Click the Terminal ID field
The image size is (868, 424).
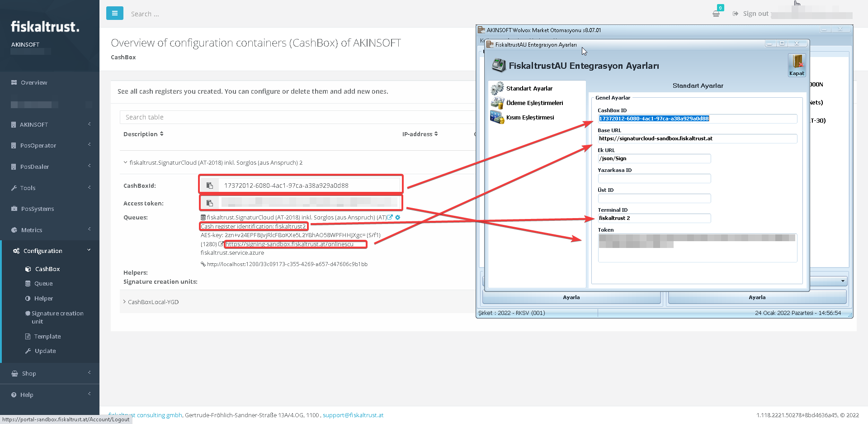pos(654,218)
